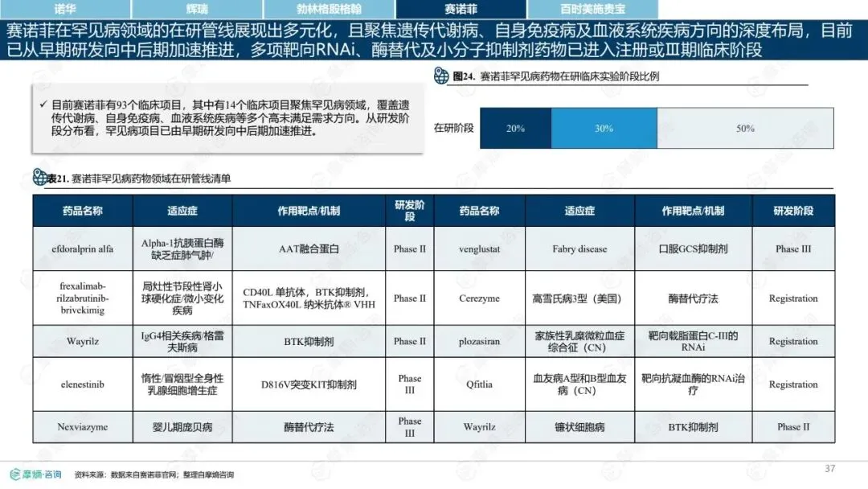The image size is (868, 489).
Task: Click the 摩熵咨询 logo in footer
Action: coord(36,475)
